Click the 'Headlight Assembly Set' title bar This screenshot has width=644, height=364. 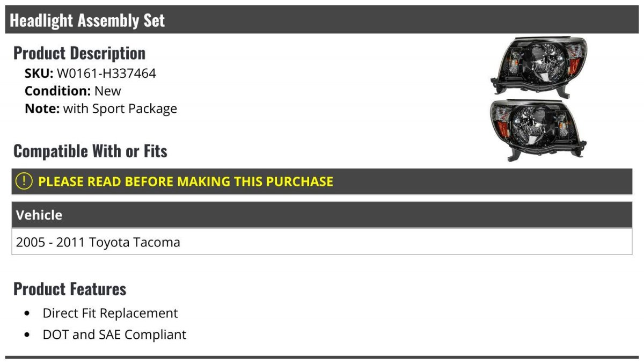click(87, 20)
